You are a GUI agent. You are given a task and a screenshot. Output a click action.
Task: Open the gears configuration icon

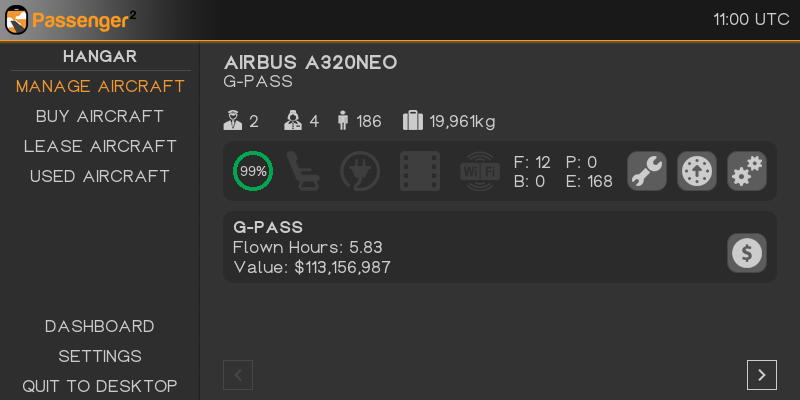pyautogui.click(x=747, y=171)
